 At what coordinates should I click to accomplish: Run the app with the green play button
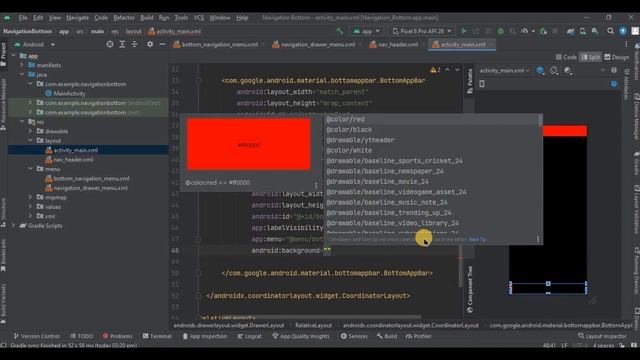(464, 31)
